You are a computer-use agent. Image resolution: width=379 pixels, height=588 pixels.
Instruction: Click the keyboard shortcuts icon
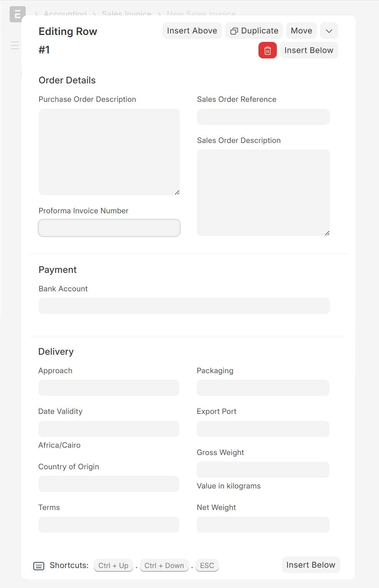coord(39,566)
